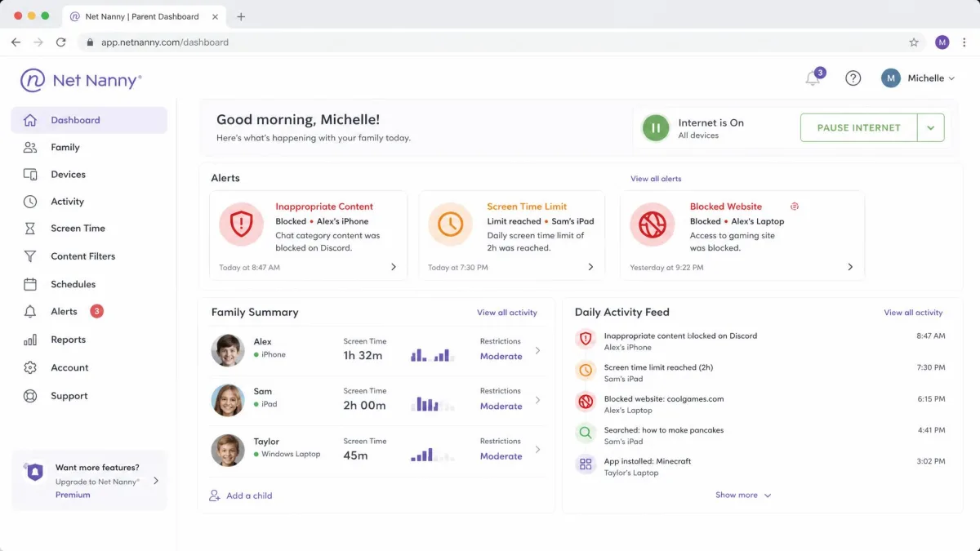Viewport: 980px width, 551px height.
Task: Open Sam's row chevron in Family Summary
Action: coord(537,400)
